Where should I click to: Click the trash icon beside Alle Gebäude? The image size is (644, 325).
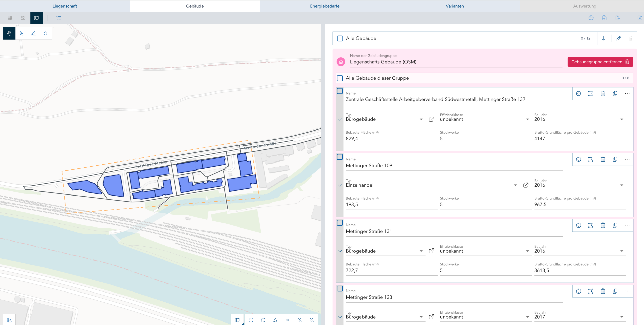(x=631, y=38)
